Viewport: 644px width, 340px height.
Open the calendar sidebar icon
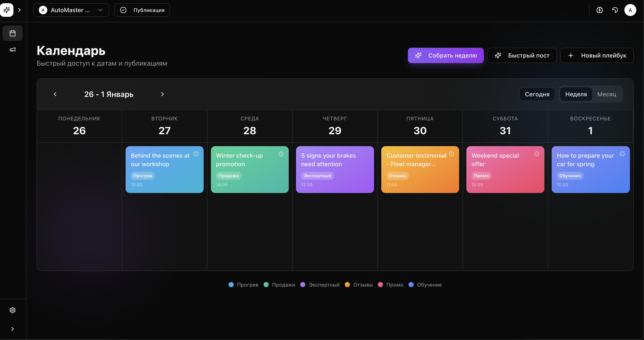coord(13,33)
